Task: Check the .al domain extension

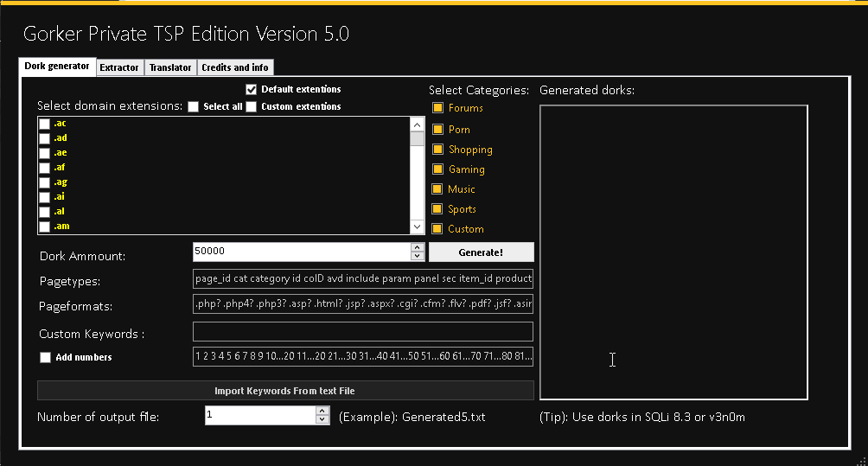Action: (45, 212)
